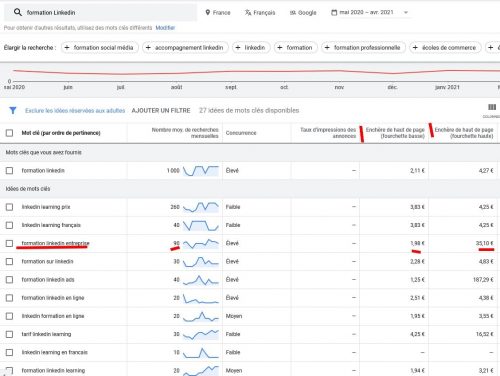The image size is (500, 376).
Task: Check the formation sur linkedin row
Action: click(x=9, y=261)
